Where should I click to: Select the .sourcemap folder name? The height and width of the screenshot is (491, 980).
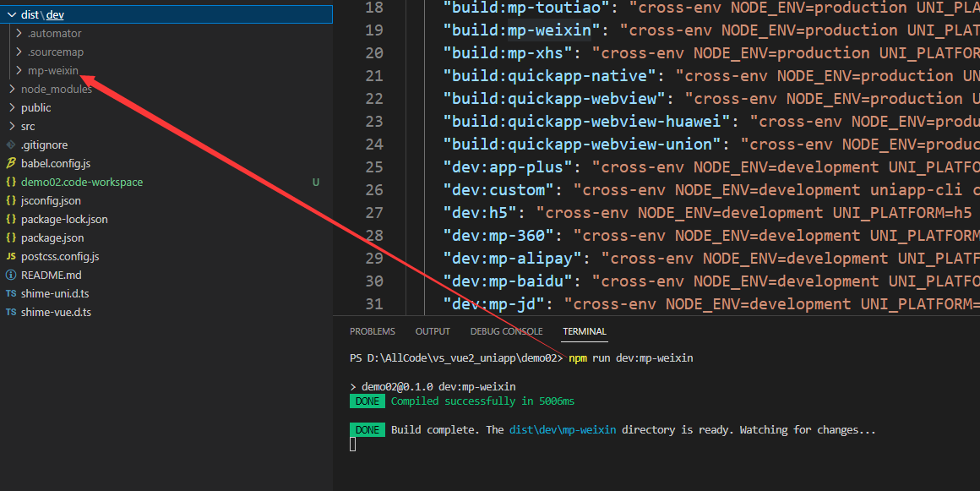pos(56,52)
